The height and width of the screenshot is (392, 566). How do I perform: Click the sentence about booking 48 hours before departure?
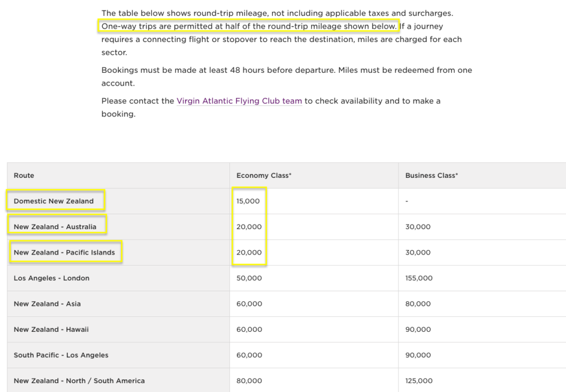(218, 70)
